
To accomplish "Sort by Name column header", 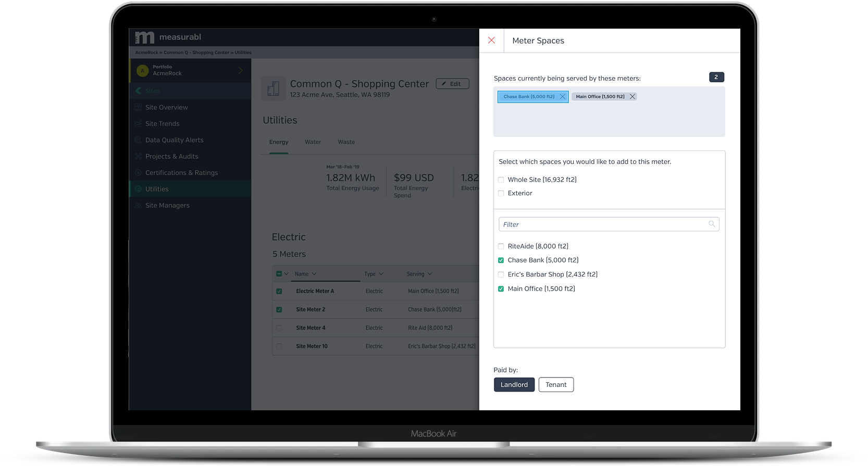I will 302,274.
